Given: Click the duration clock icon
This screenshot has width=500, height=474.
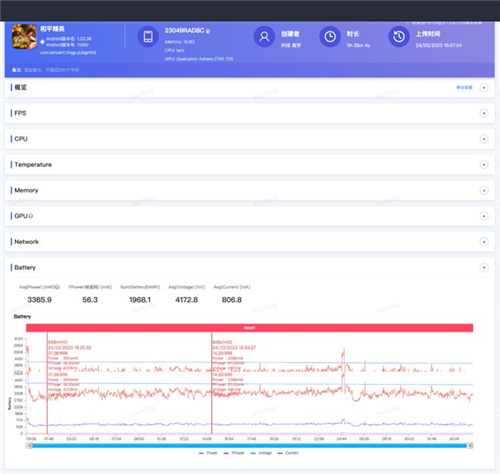Looking at the screenshot, I should click(330, 37).
